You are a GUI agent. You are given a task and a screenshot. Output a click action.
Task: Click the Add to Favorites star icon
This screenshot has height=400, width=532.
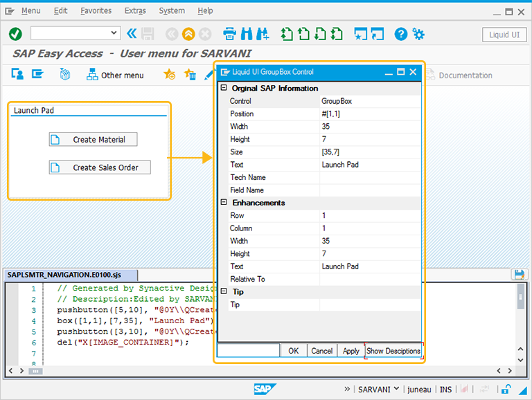[169, 74]
